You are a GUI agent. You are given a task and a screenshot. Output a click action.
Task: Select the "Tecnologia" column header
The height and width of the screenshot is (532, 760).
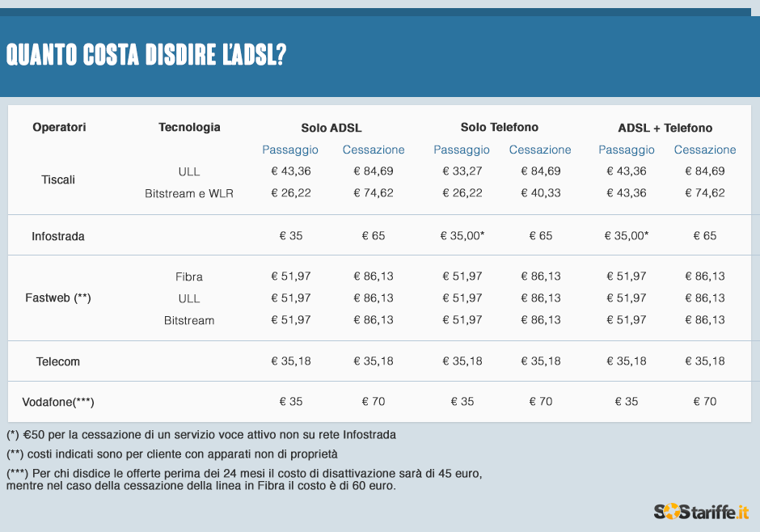pyautogui.click(x=189, y=127)
